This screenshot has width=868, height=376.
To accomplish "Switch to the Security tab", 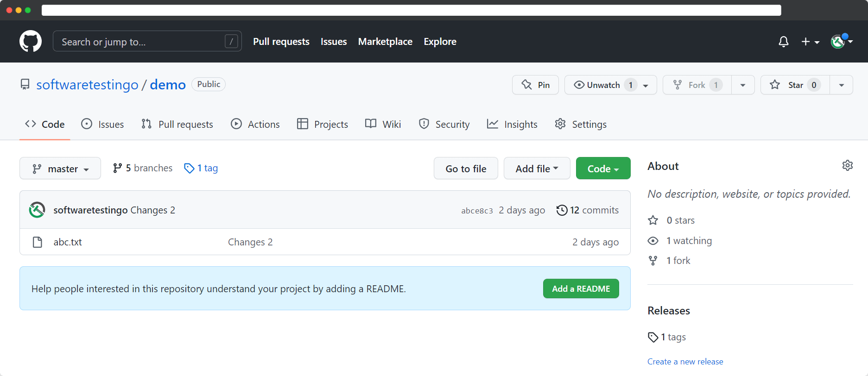I will pyautogui.click(x=444, y=124).
